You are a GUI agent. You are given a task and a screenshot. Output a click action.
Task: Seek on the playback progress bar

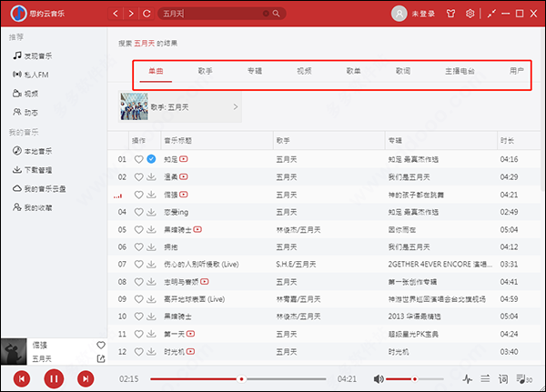tap(238, 378)
